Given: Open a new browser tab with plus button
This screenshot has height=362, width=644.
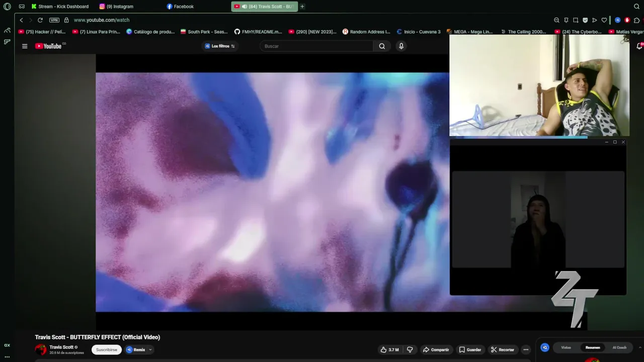Looking at the screenshot, I should pyautogui.click(x=302, y=7).
